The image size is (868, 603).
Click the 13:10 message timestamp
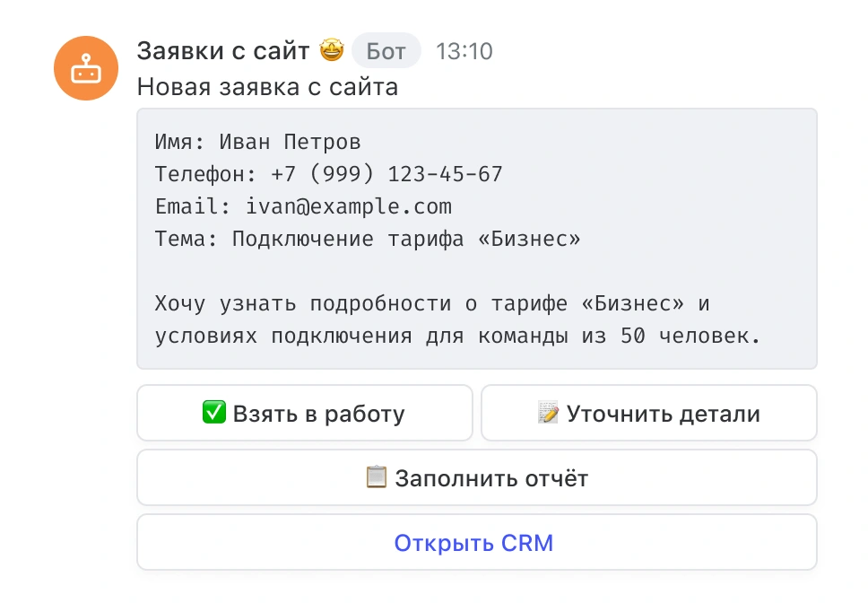[x=464, y=51]
